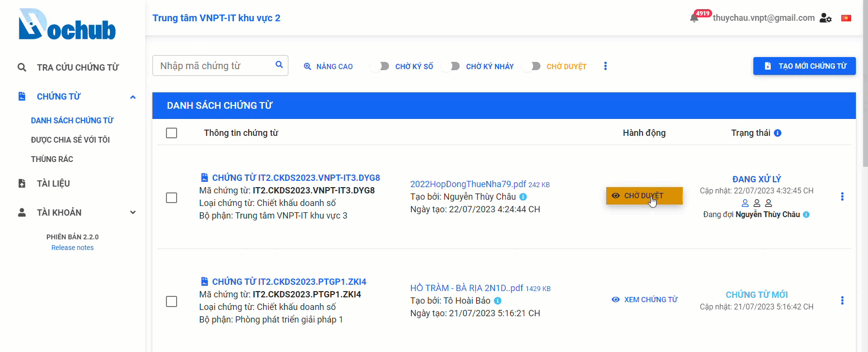Click the Tra cứu chứng từ search icon

point(22,67)
